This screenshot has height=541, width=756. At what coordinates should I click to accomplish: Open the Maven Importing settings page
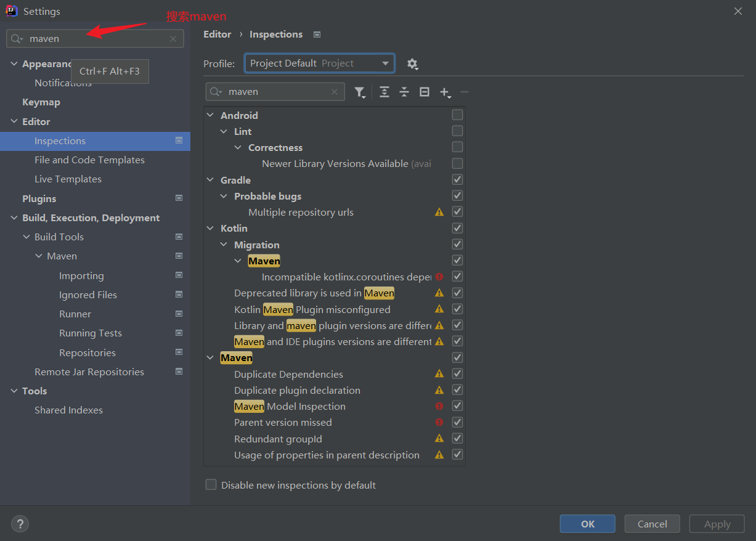(81, 276)
